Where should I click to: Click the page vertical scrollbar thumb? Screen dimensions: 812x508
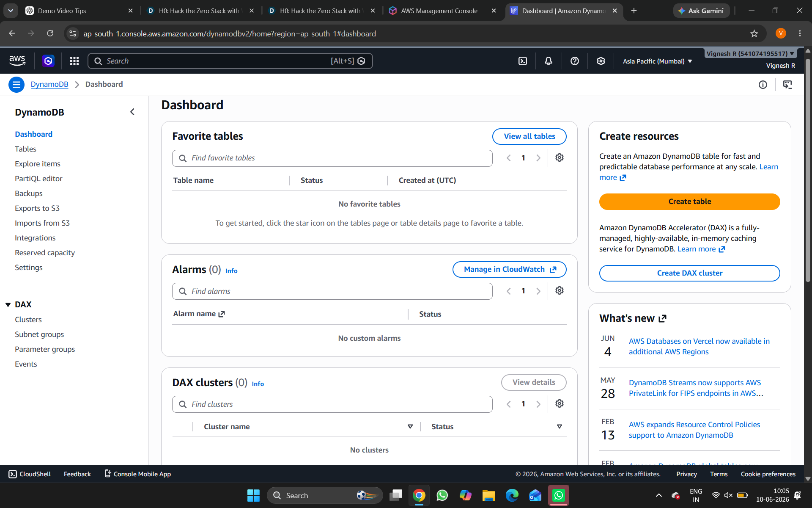pyautogui.click(x=808, y=169)
